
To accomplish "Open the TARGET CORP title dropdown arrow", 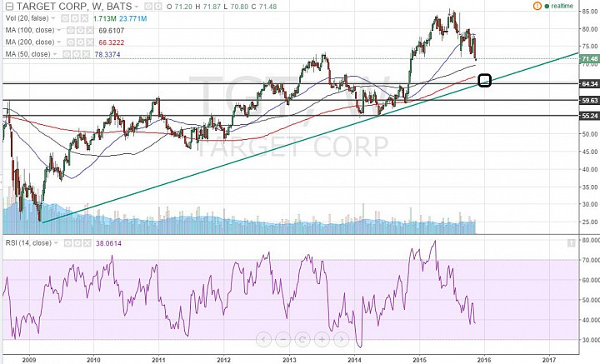I will pyautogui.click(x=136, y=7).
